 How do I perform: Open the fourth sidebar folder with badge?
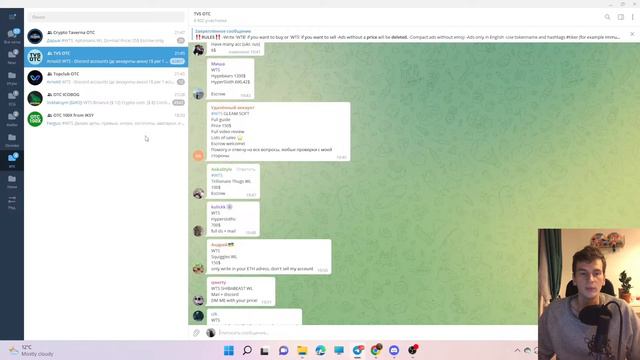(12, 98)
